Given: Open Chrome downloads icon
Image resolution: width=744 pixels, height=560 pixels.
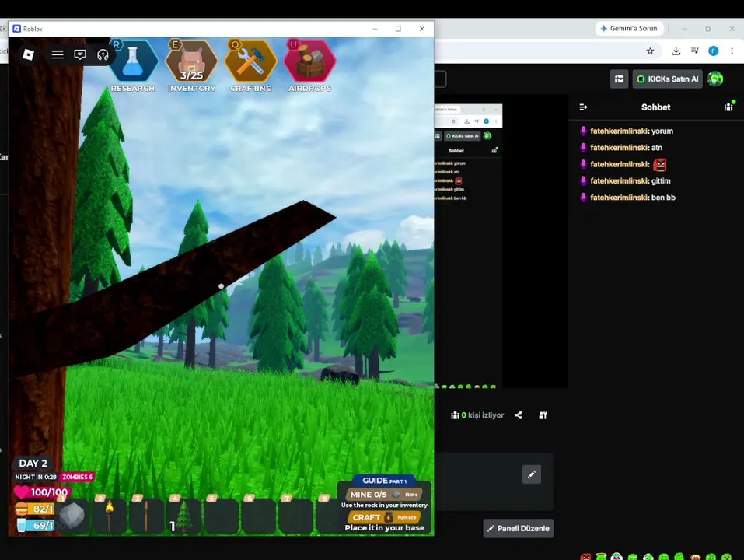Looking at the screenshot, I should (676, 51).
